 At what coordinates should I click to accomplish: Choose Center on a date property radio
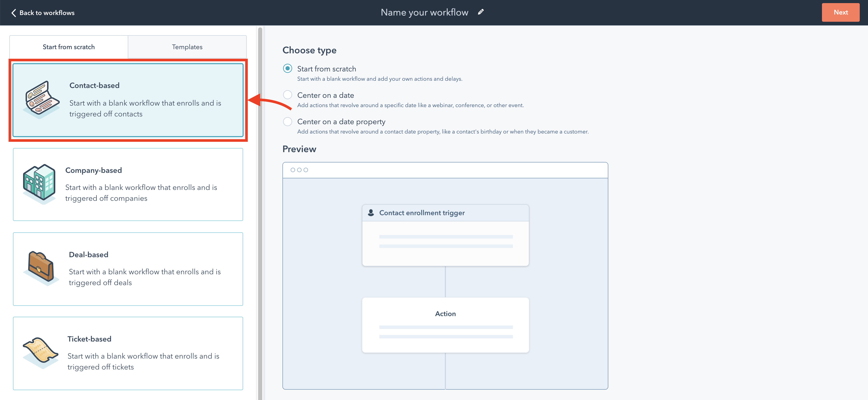pyautogui.click(x=287, y=122)
